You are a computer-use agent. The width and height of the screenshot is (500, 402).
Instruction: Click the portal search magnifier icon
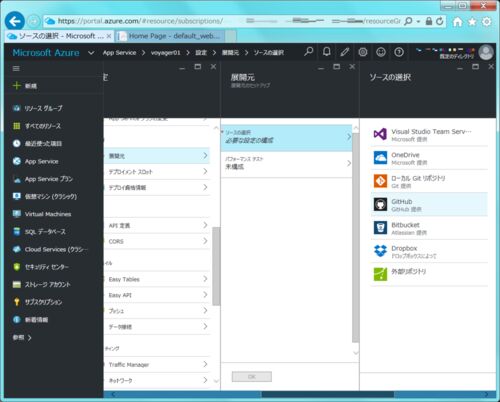point(309,52)
